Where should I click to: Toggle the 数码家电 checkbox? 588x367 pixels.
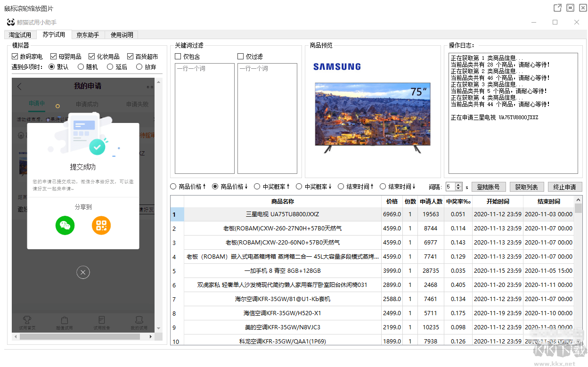[15, 57]
